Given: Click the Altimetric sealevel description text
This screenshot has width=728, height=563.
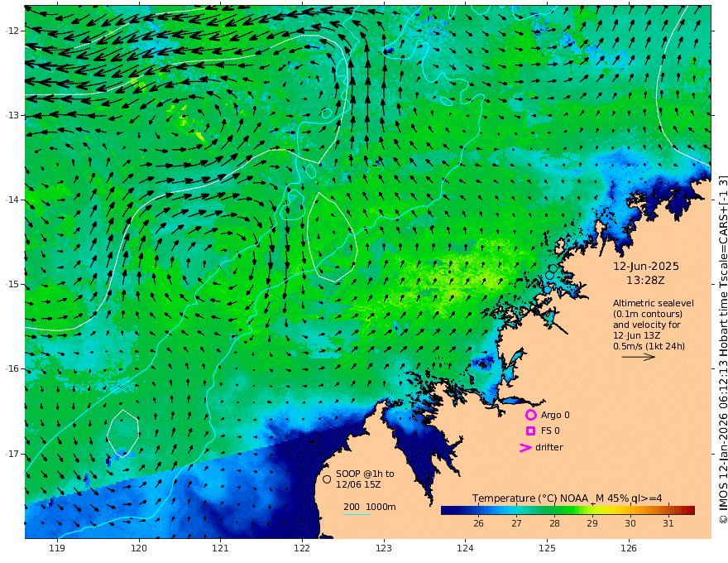Looking at the screenshot, I should pos(654,325).
